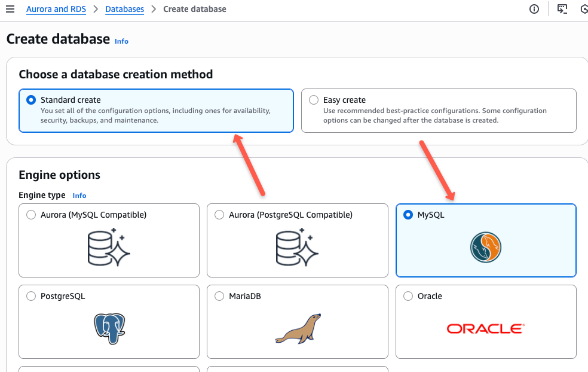Open the Databases breadcrumb link
This screenshot has width=588, height=372.
(x=124, y=9)
